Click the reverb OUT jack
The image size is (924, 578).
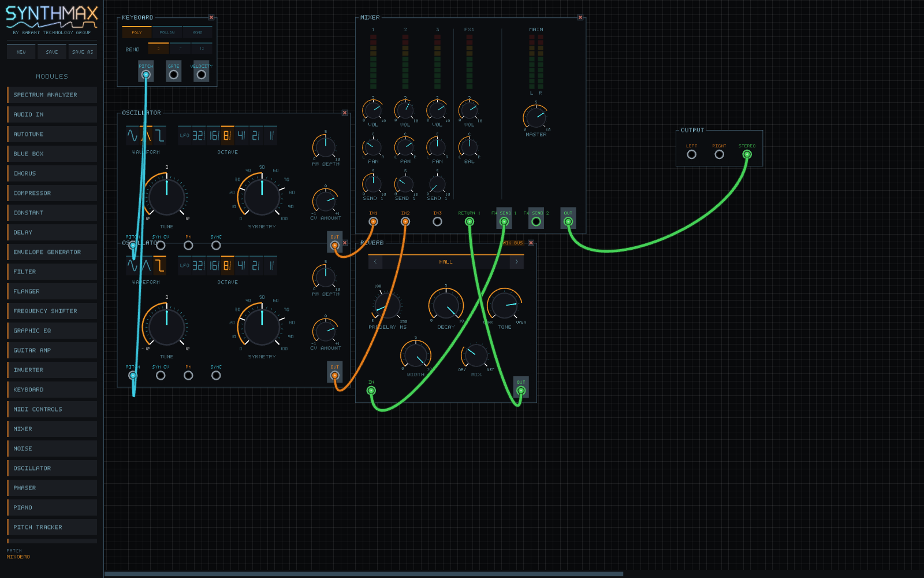click(x=521, y=391)
